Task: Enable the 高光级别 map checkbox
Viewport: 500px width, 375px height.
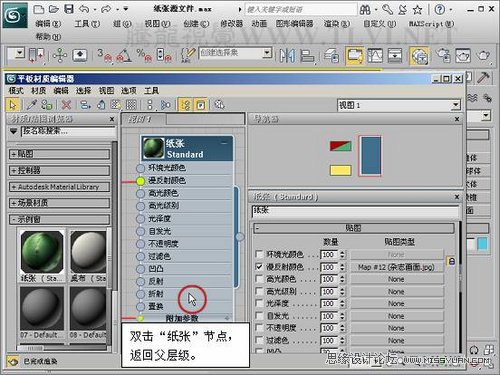Action: click(x=259, y=291)
